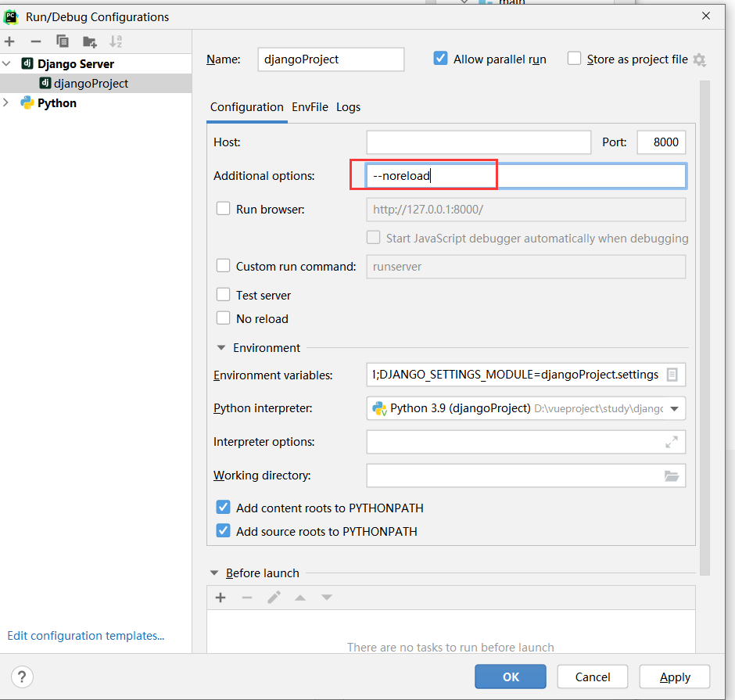The image size is (735, 700).
Task: Add a Before launch task
Action: (220, 598)
